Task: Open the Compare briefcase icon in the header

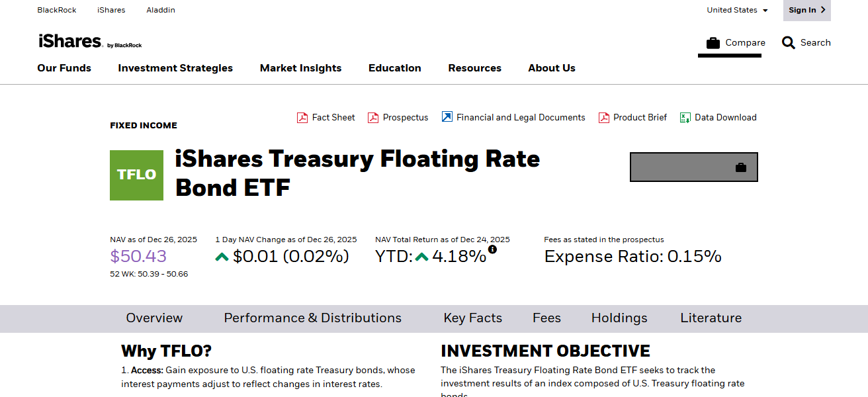Action: coord(713,42)
